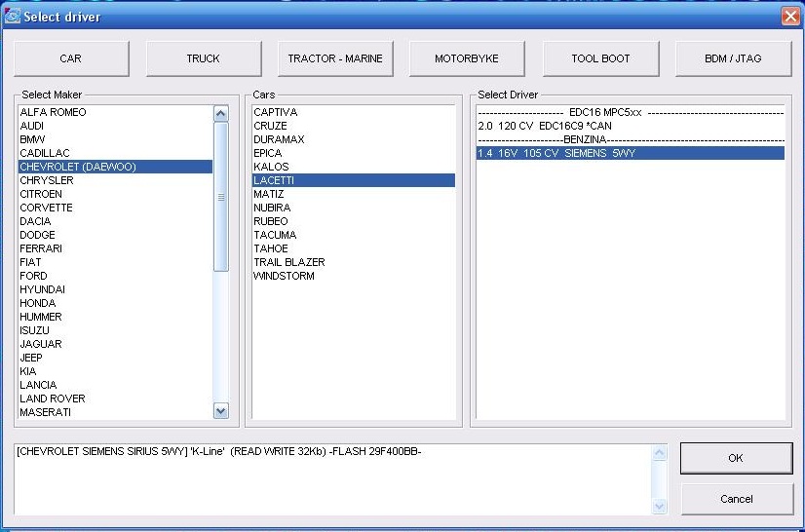Click the maker list scrollbar thumb
Screen dimensions: 805x532
(x=220, y=195)
